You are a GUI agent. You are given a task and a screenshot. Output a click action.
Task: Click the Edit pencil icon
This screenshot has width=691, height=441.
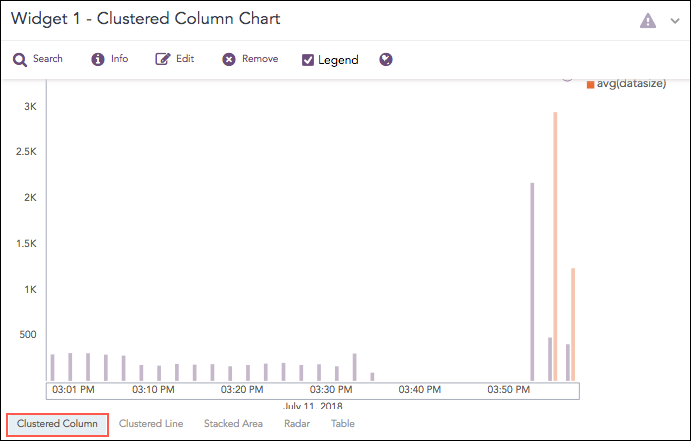click(163, 60)
